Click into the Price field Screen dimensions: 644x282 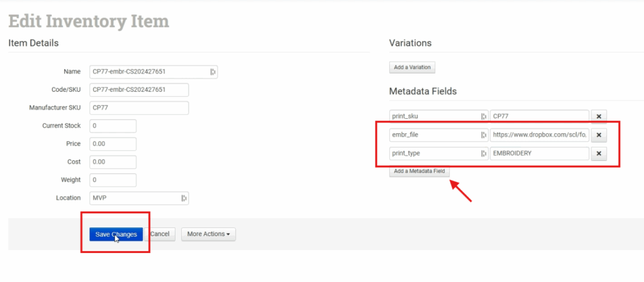coord(113,144)
